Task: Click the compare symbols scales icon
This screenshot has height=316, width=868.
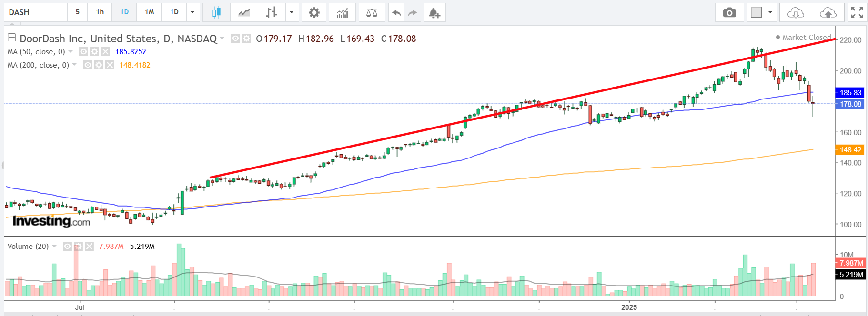Action: (x=372, y=12)
